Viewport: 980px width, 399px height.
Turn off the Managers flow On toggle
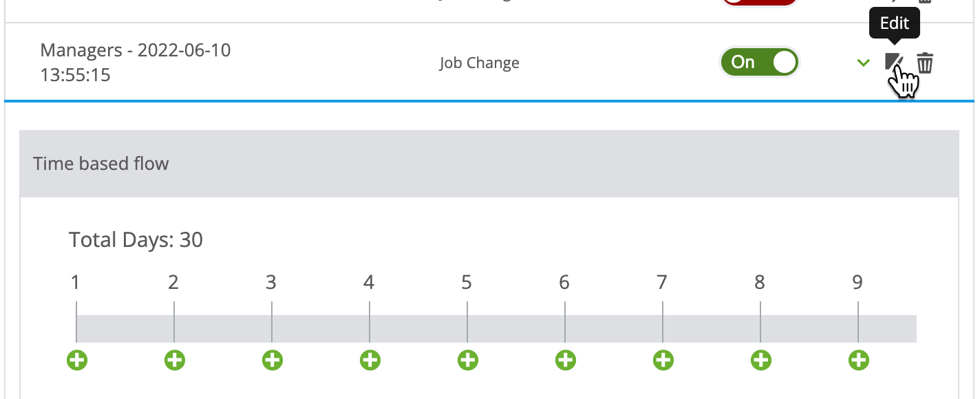[x=759, y=62]
